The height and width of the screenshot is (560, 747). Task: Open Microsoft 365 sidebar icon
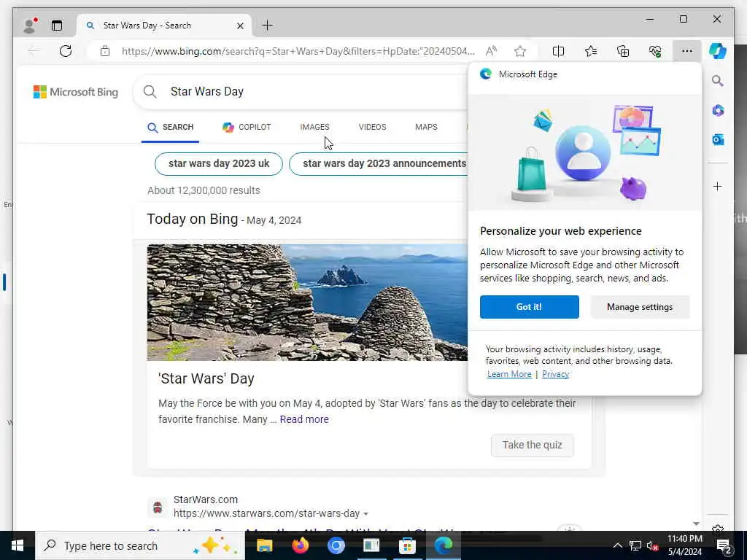pos(718,111)
